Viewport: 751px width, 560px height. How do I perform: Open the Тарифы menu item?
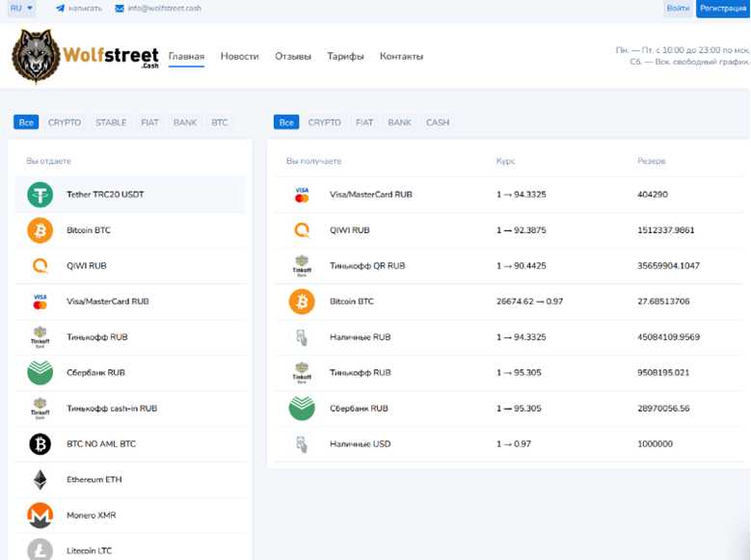pos(345,57)
